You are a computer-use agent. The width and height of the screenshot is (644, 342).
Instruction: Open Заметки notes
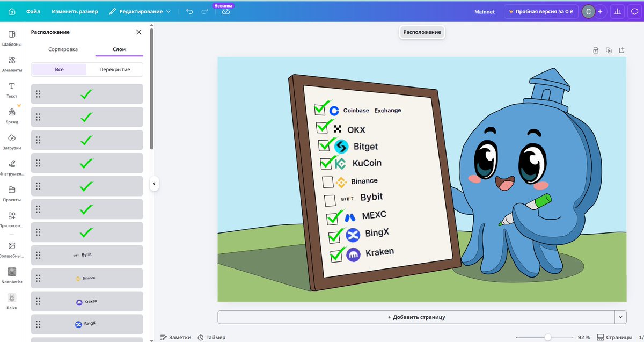[x=175, y=337]
